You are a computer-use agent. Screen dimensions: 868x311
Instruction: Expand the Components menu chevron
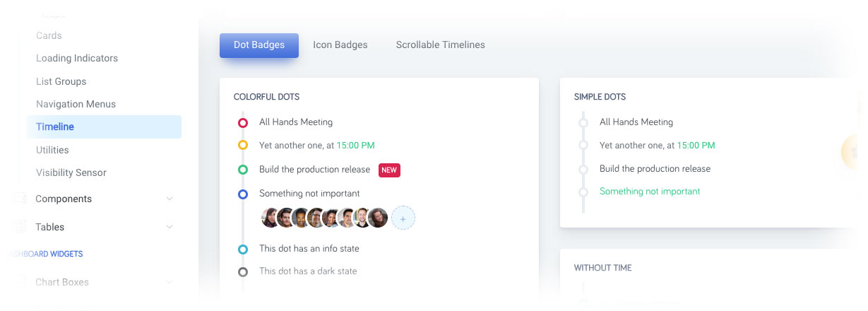point(170,199)
